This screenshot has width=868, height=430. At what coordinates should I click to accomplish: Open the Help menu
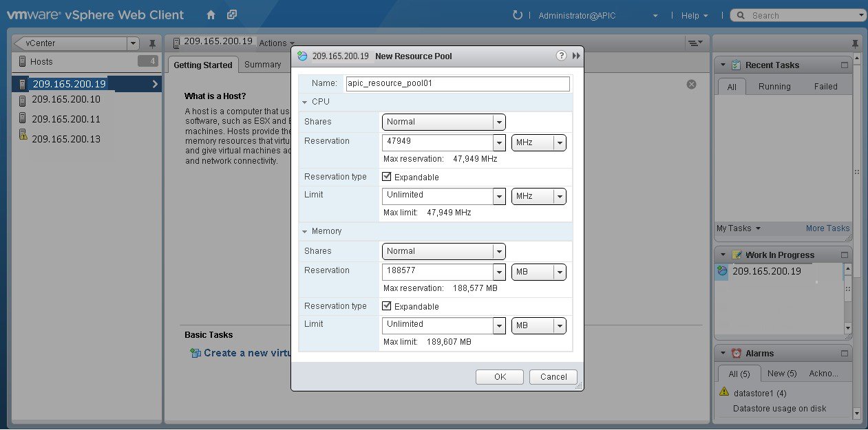tap(695, 15)
